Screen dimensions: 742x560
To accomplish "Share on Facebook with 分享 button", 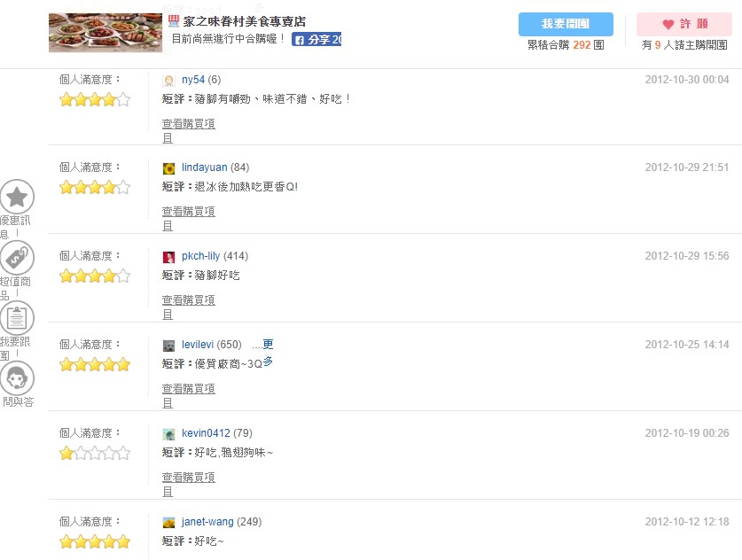I will coord(316,39).
